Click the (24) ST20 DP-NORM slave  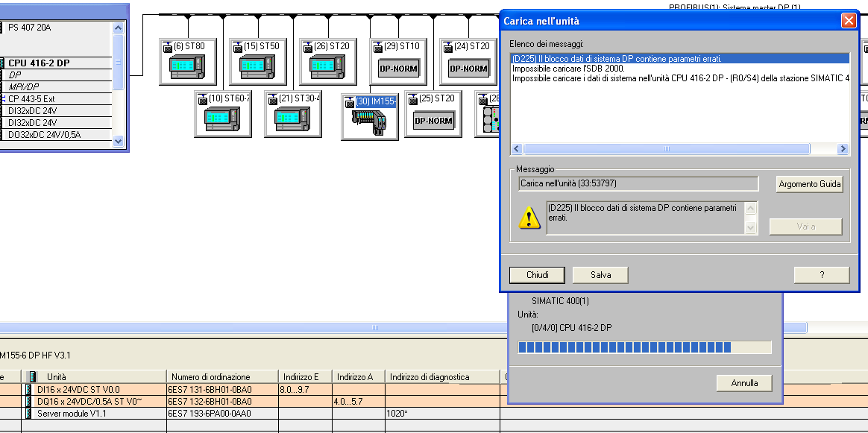pos(468,69)
